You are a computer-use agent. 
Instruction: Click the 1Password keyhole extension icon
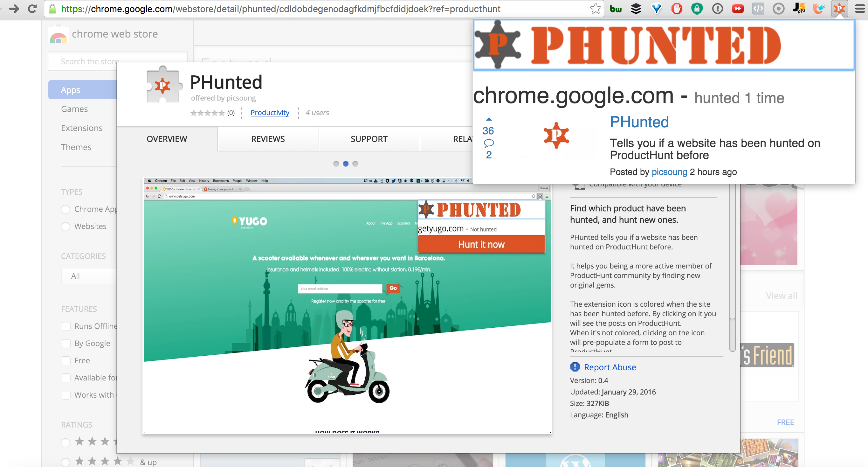coord(717,8)
